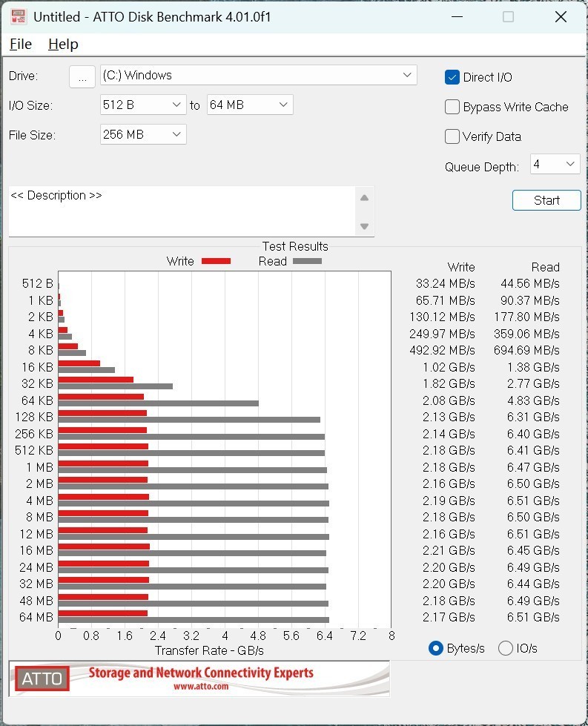The width and height of the screenshot is (588, 726).
Task: Open the www.atto.com link in banner
Action: (x=201, y=686)
